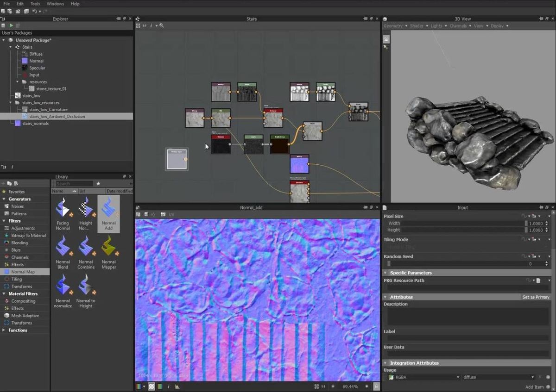Image resolution: width=556 pixels, height=392 pixels.
Task: Collapse the Generators library category
Action: (4, 199)
